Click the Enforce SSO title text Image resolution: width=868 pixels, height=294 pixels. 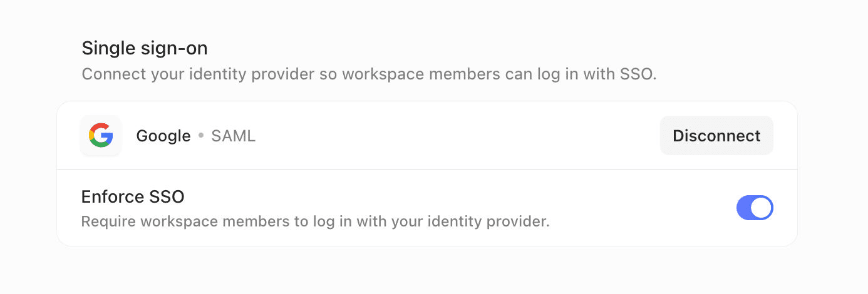point(133,196)
